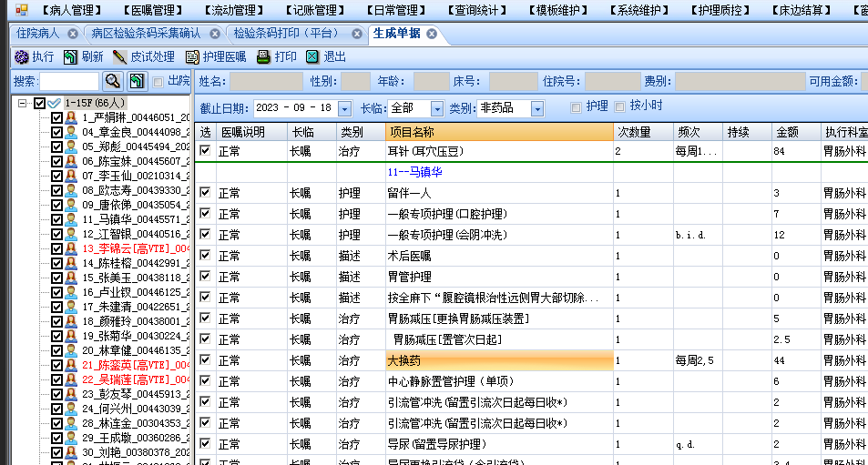Close the 病区检验条码采集确认 tab

point(215,35)
